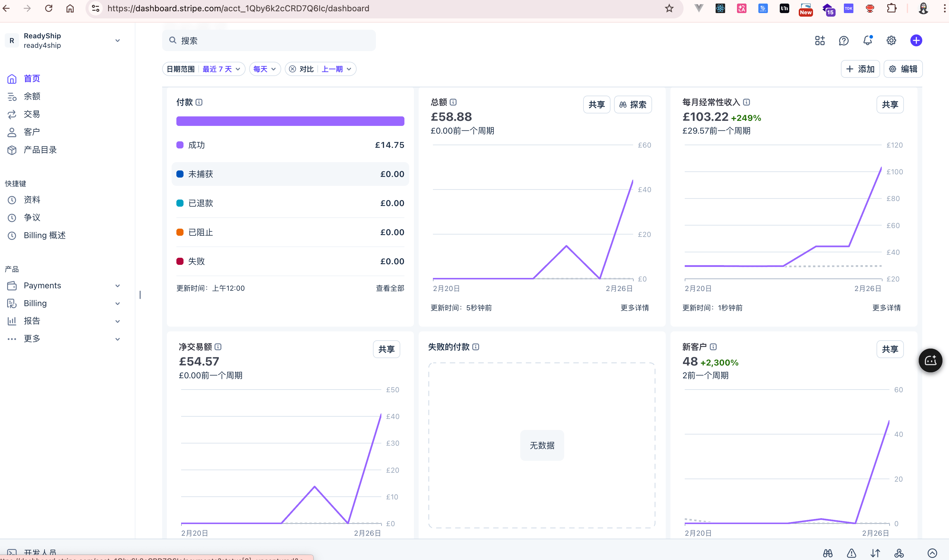Click 查看全部 link in 付款 card
Viewport: 949px width, 560px height.
click(390, 288)
